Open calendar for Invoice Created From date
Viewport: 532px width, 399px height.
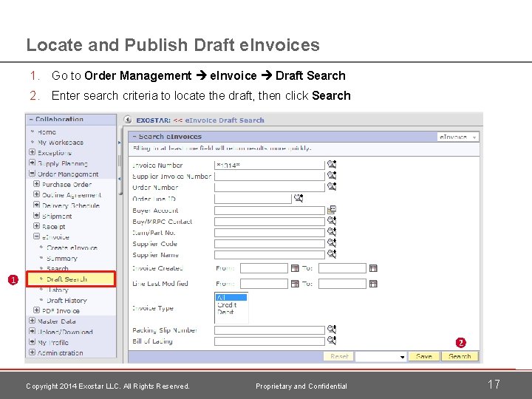point(295,268)
